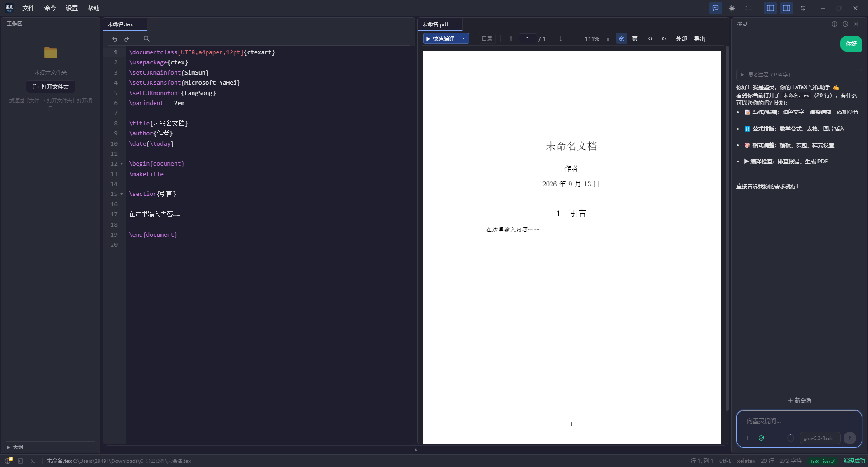Viewport: 868px width, 467px height.
Task: Click the 行 1, 列 1 cursor position
Action: click(x=702, y=461)
